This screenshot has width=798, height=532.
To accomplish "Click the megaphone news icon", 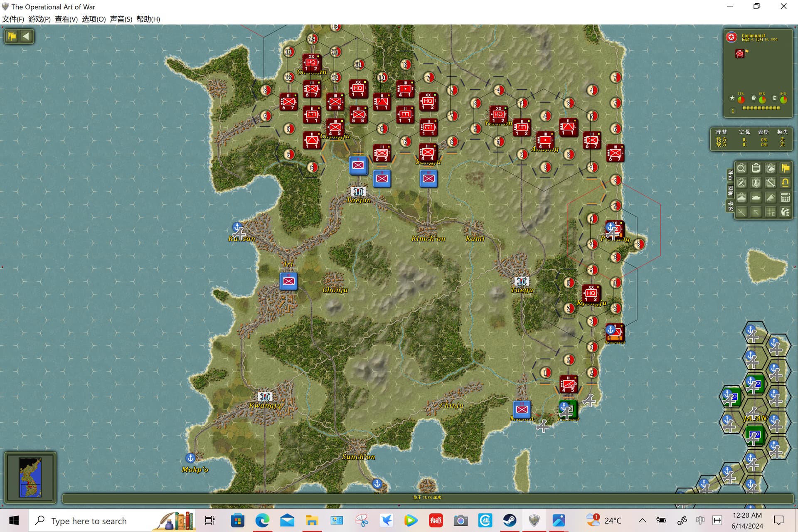I will 771,197.
